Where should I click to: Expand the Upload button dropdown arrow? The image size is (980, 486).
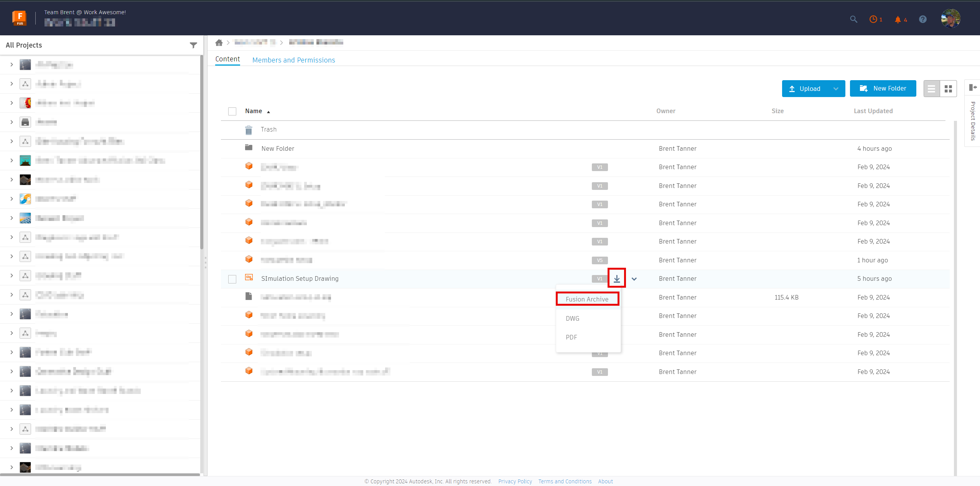click(836, 89)
